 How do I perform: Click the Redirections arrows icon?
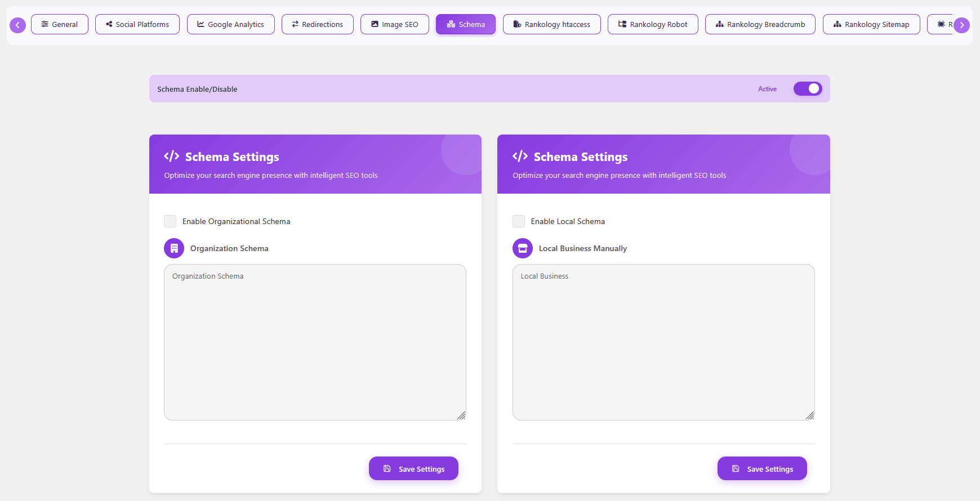[x=295, y=24]
